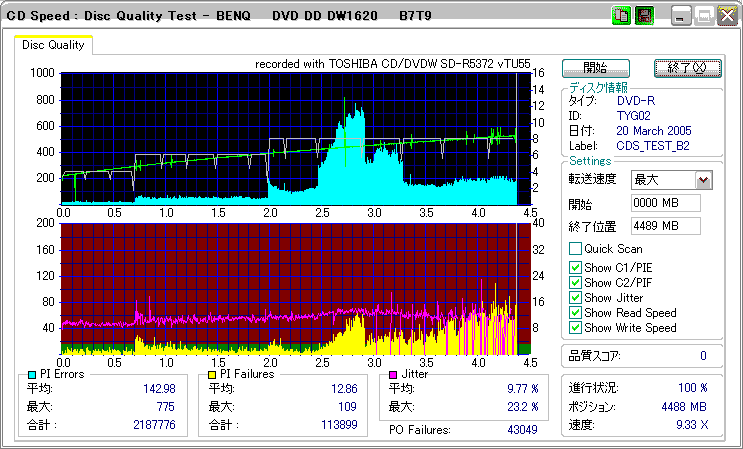Click the 開始 start button
The width and height of the screenshot is (743, 449).
coord(596,68)
